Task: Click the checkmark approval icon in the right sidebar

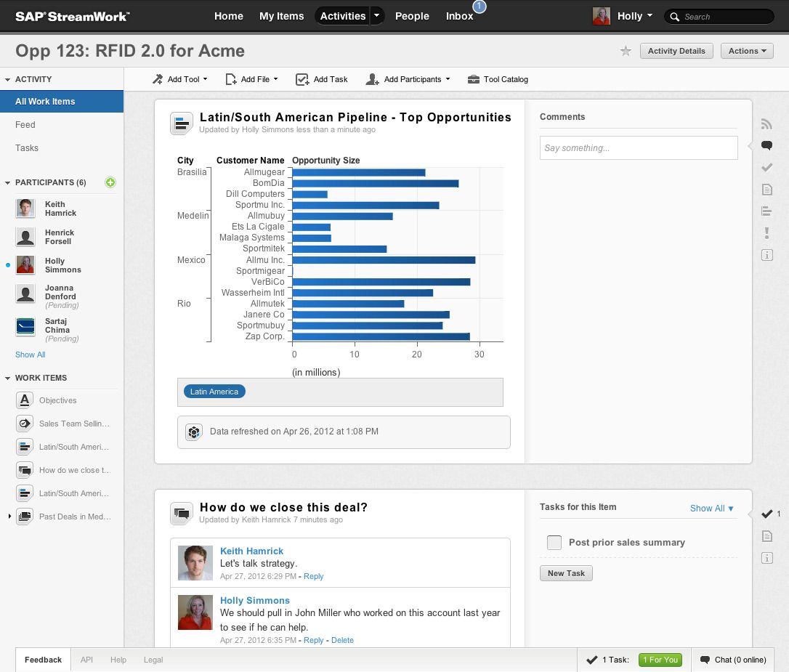Action: pyautogui.click(x=766, y=167)
